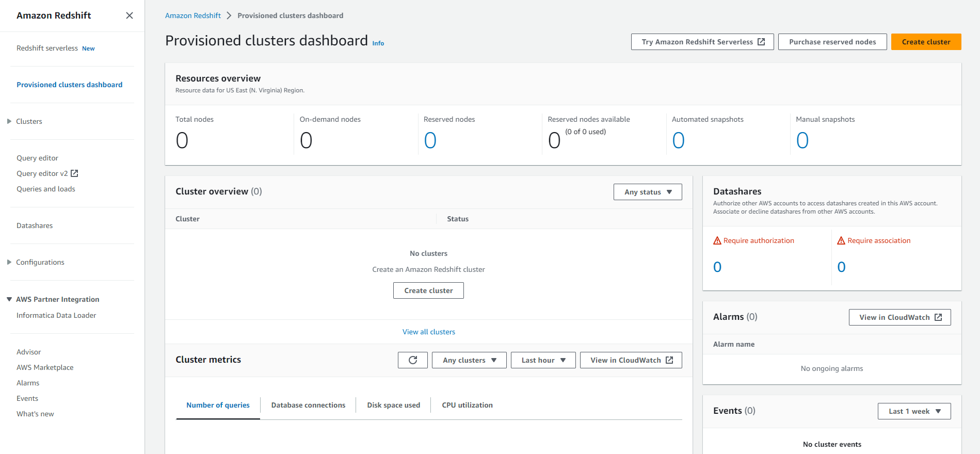Click the Cluster column header
This screenshot has height=454, width=980.
(x=187, y=219)
